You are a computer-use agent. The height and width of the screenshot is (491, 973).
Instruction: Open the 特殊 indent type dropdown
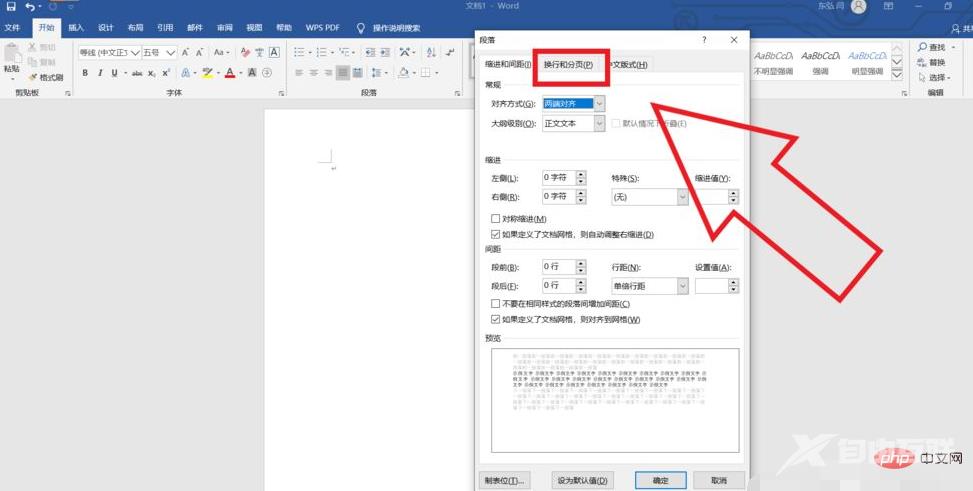click(x=683, y=198)
